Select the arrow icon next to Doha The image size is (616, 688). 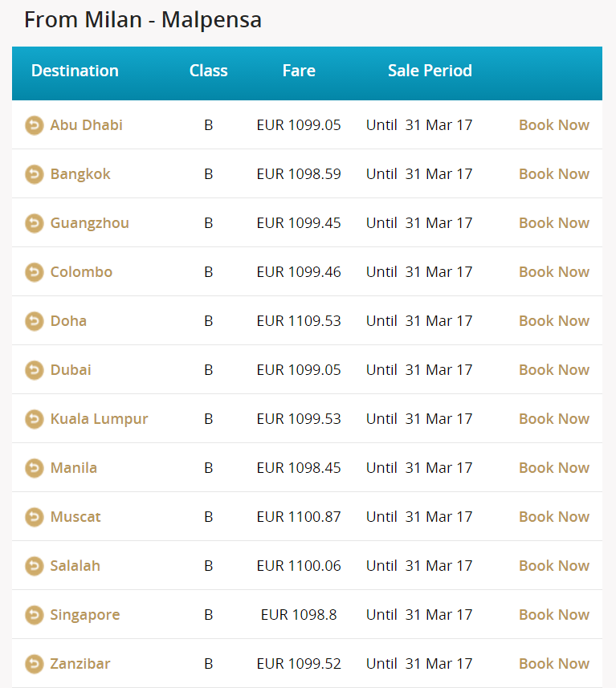[x=35, y=321]
